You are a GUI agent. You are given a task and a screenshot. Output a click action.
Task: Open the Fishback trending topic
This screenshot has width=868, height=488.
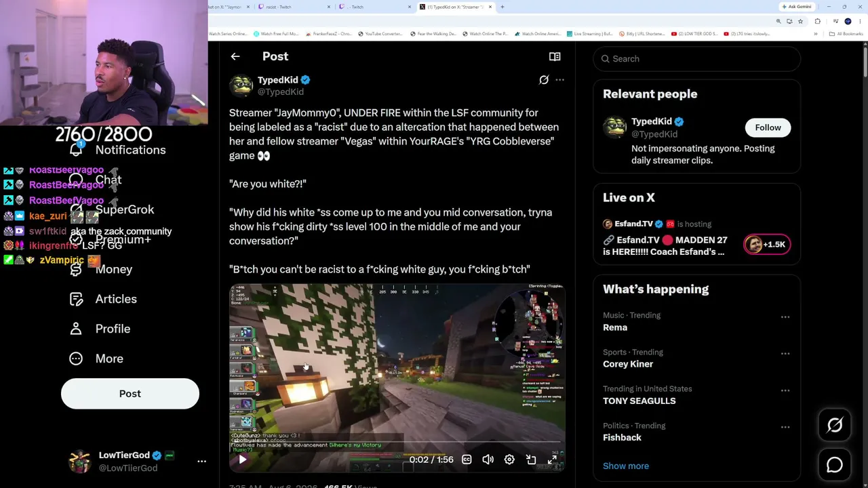click(622, 437)
